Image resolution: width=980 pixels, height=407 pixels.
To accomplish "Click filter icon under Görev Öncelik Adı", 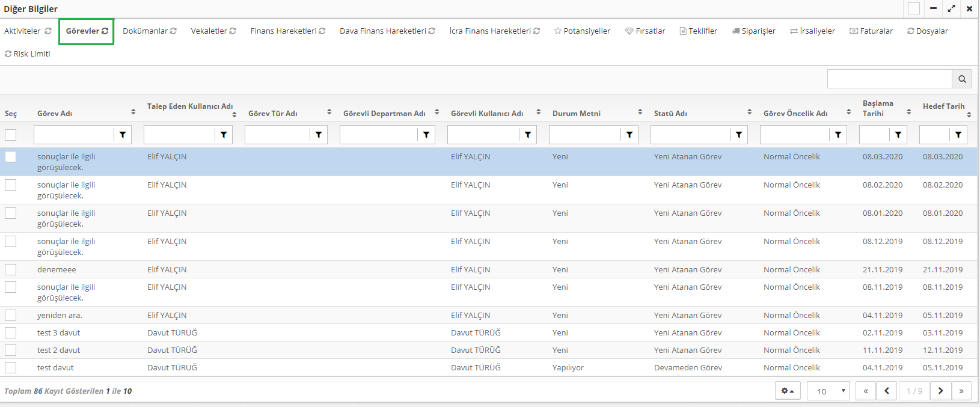I will 838,135.
